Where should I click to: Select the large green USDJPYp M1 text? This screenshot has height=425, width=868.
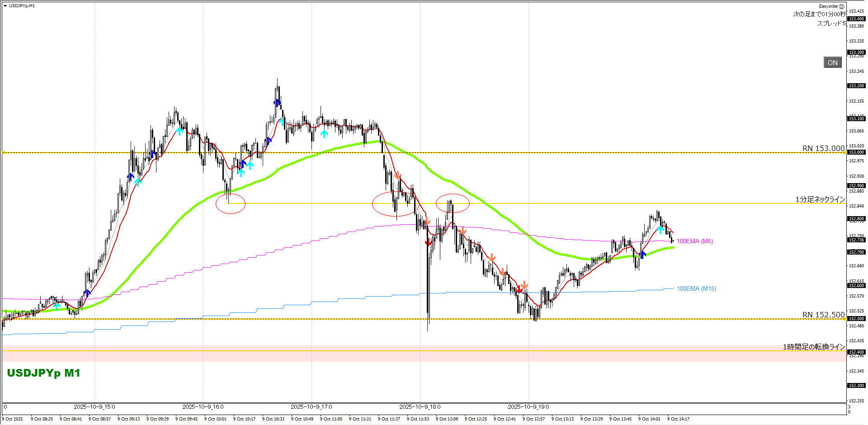click(44, 373)
